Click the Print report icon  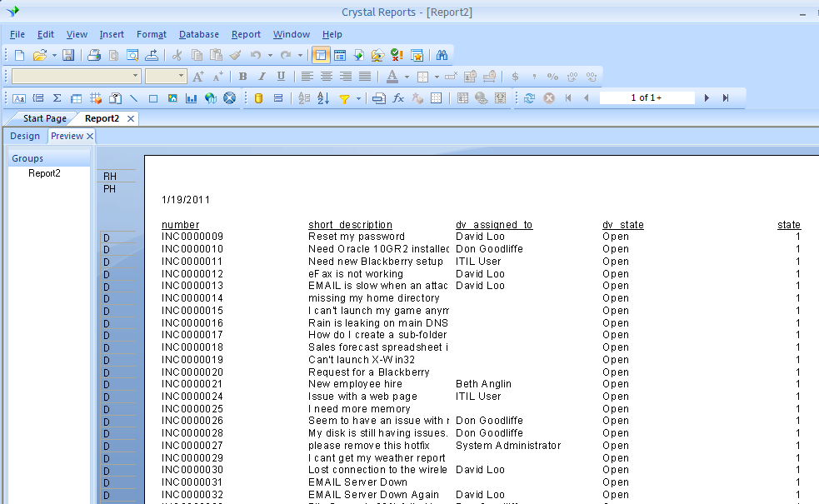coord(94,55)
